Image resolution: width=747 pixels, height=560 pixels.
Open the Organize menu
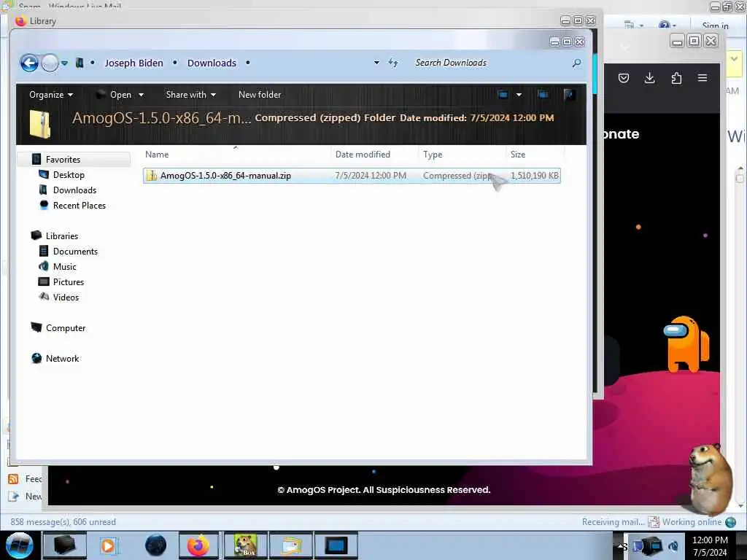coord(51,95)
